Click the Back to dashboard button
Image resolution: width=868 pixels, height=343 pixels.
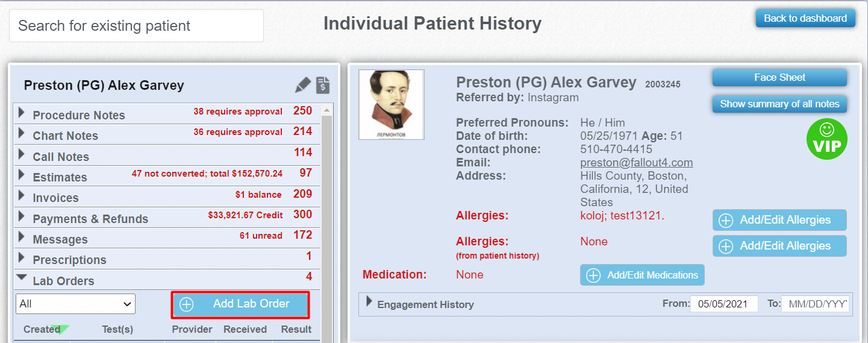(x=805, y=18)
